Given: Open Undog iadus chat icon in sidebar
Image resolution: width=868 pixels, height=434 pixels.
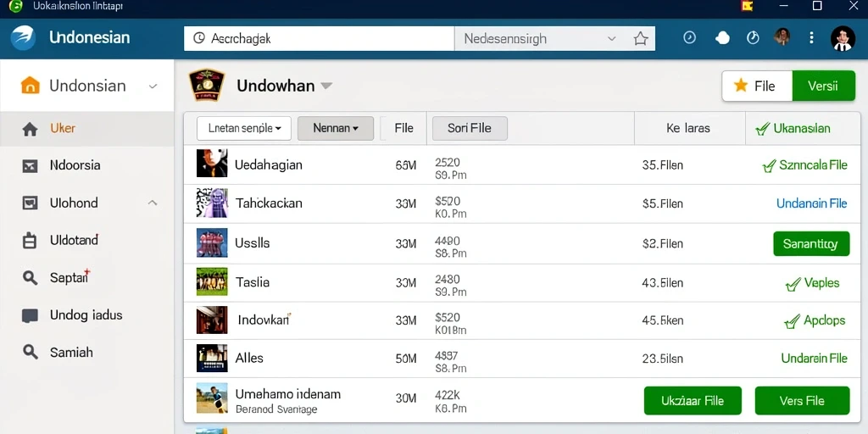Looking at the screenshot, I should (x=30, y=315).
